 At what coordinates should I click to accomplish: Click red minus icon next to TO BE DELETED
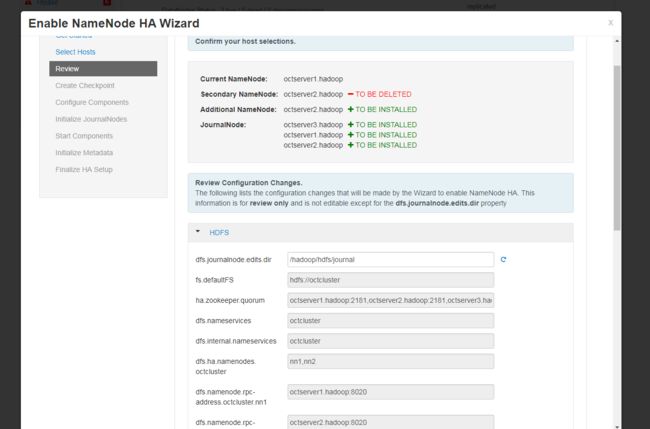[351, 94]
